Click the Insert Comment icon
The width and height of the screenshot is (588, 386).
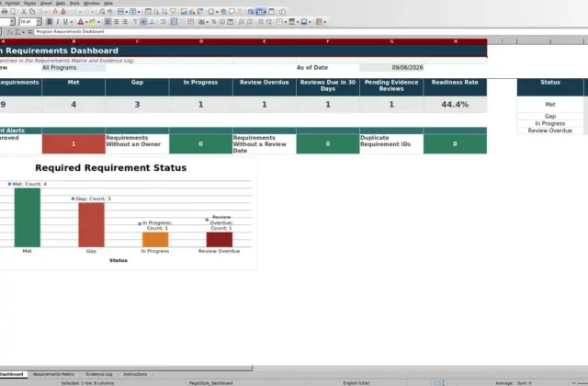tap(232, 12)
